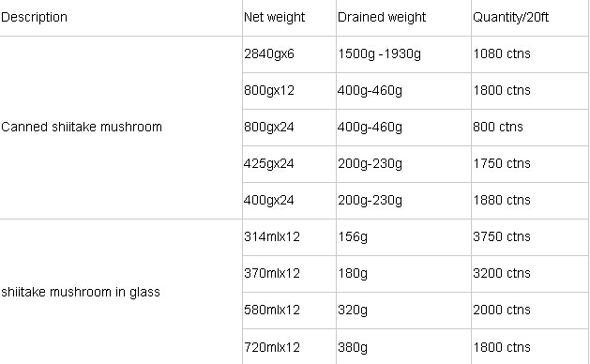Select the 1750 ctns quantity cell
Viewport: 590px width, 364px height.
click(530, 164)
